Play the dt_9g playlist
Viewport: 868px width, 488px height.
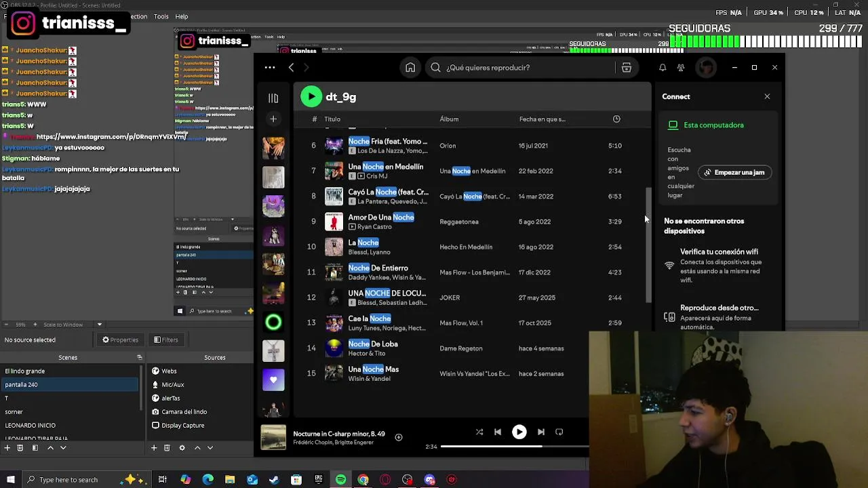(311, 96)
